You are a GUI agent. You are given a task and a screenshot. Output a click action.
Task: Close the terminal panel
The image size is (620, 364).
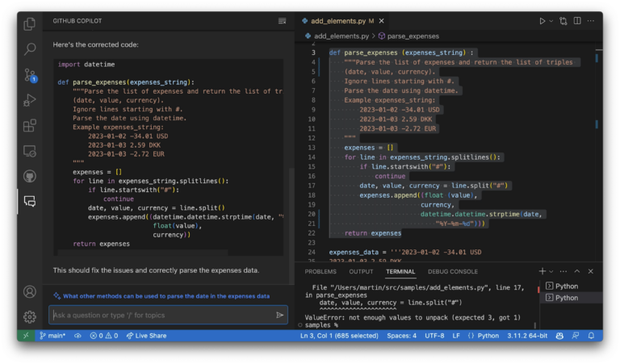591,271
